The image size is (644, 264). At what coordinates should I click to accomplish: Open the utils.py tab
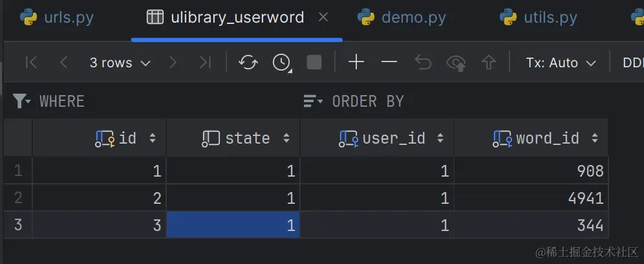(x=538, y=17)
